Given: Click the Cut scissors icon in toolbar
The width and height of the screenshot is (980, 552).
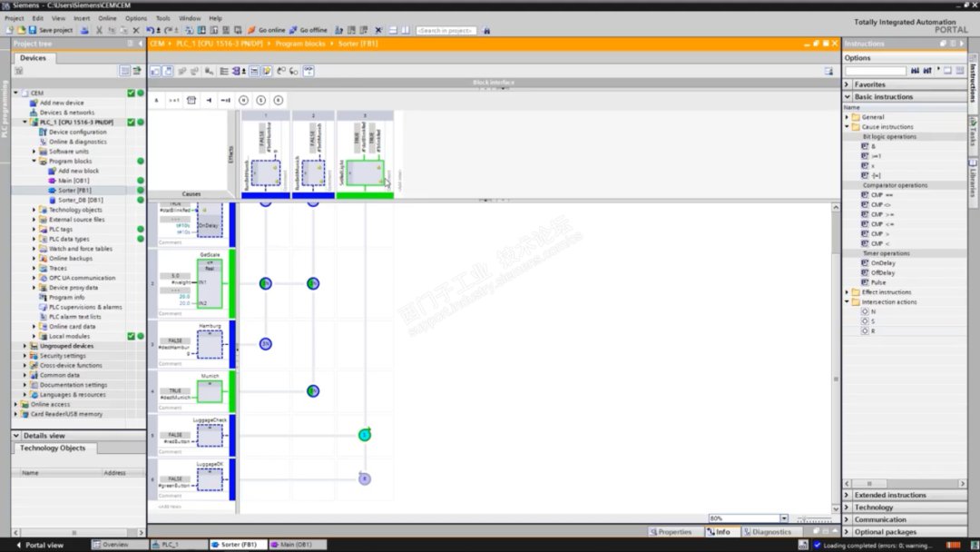Looking at the screenshot, I should click(99, 30).
